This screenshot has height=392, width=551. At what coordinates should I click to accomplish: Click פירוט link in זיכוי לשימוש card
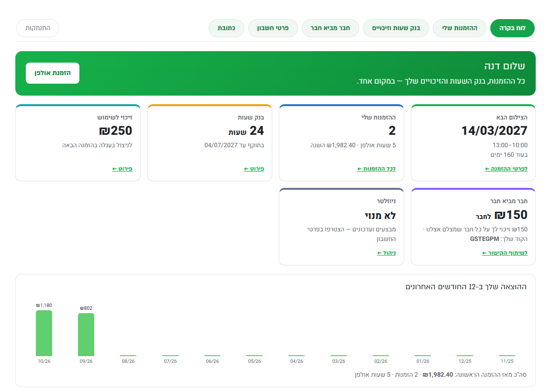click(x=122, y=169)
